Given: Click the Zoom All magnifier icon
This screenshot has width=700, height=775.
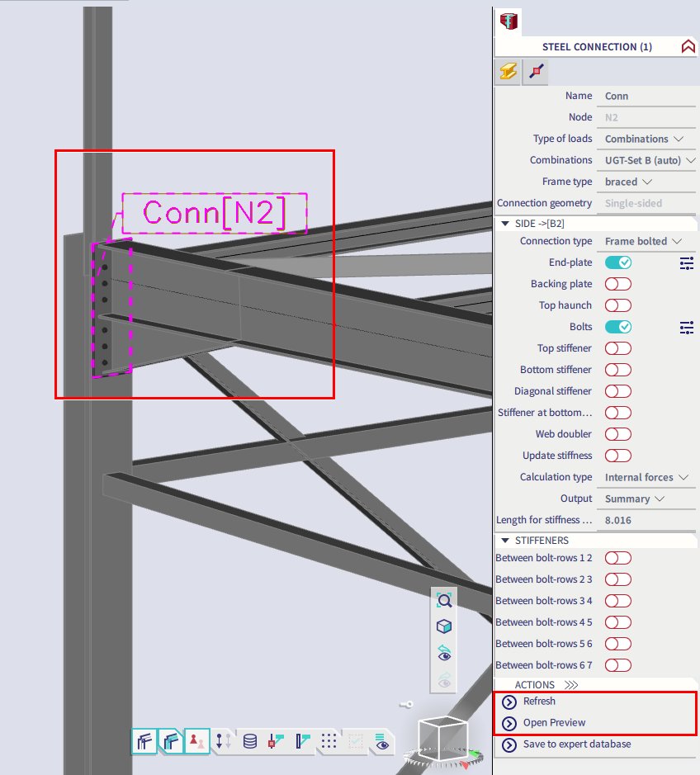Looking at the screenshot, I should tap(444, 600).
